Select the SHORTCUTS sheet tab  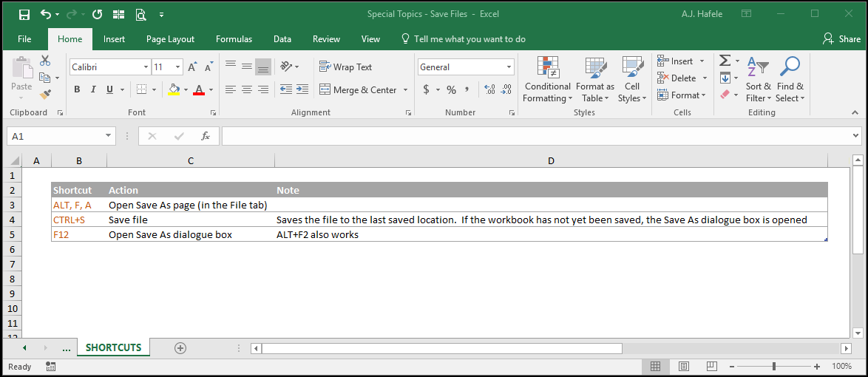point(113,347)
